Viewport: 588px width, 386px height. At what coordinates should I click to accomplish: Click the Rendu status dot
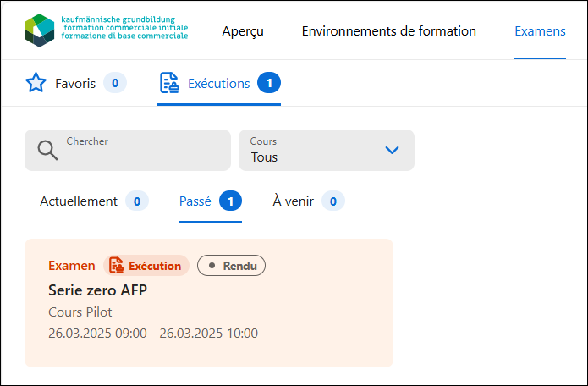[212, 266]
